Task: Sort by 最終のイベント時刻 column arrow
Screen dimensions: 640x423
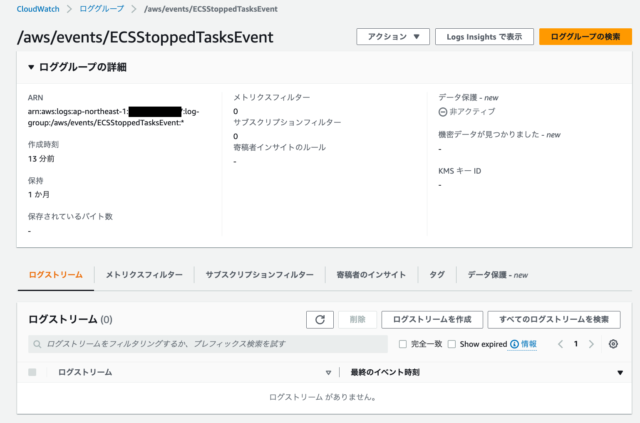Action: [x=620, y=372]
